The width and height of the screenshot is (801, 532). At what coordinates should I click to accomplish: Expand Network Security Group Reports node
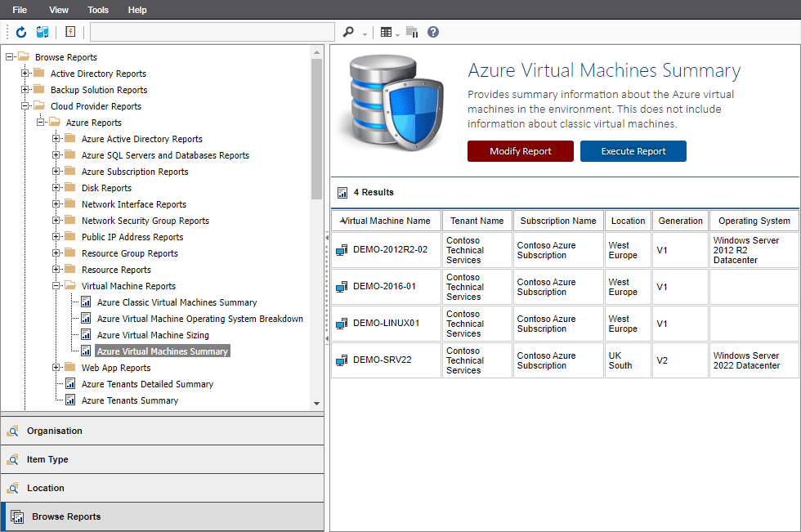[56, 221]
